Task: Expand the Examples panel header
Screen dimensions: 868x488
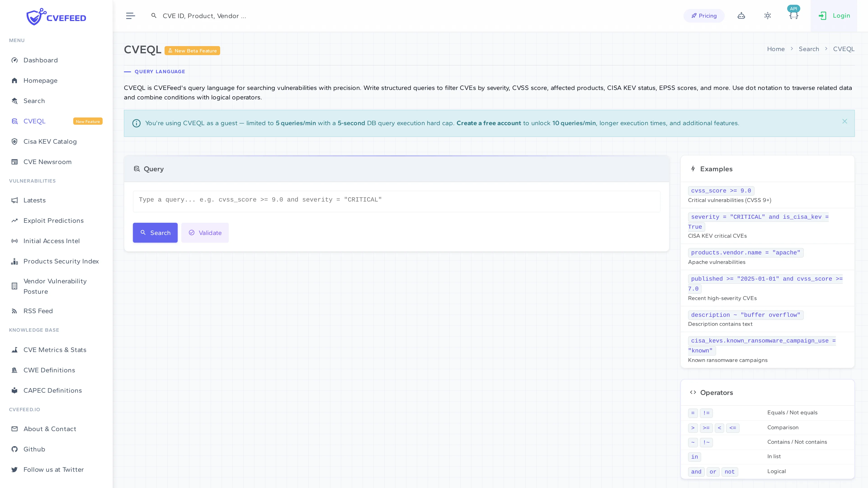Action: (716, 169)
